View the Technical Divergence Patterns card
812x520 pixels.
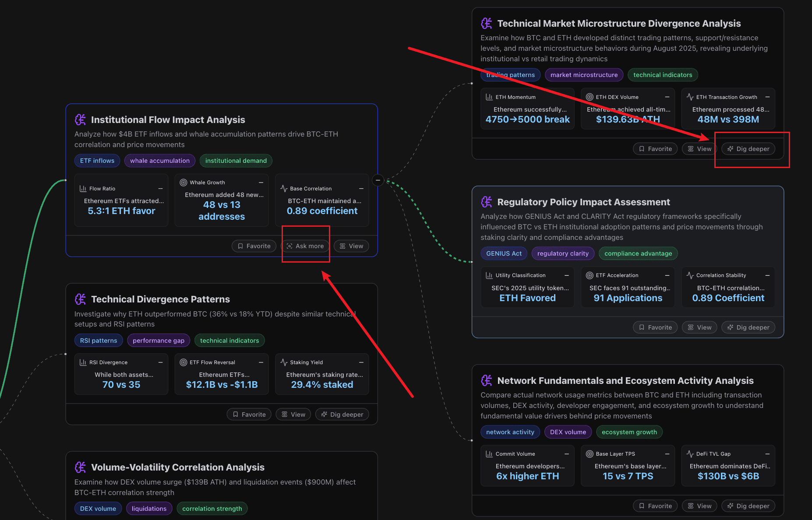(293, 415)
